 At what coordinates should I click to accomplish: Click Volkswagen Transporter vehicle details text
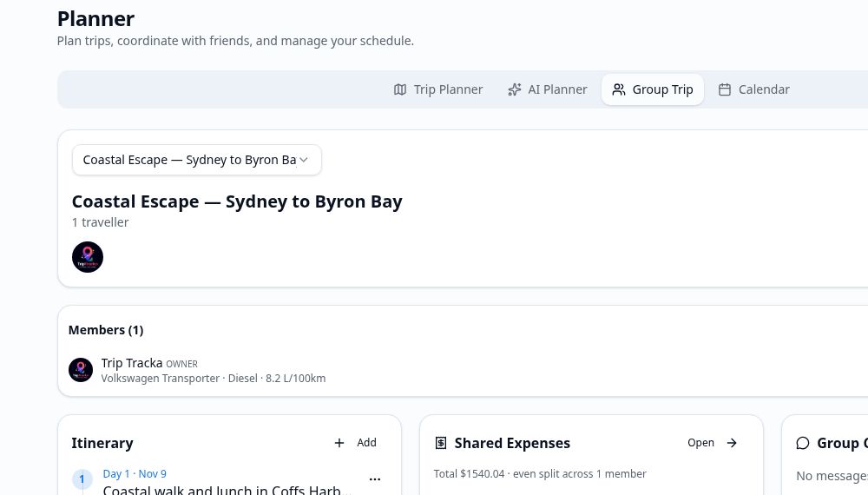coord(214,378)
